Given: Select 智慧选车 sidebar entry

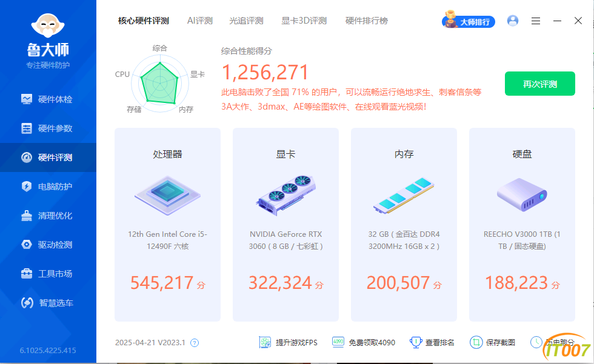Looking at the screenshot, I should click(x=48, y=303).
